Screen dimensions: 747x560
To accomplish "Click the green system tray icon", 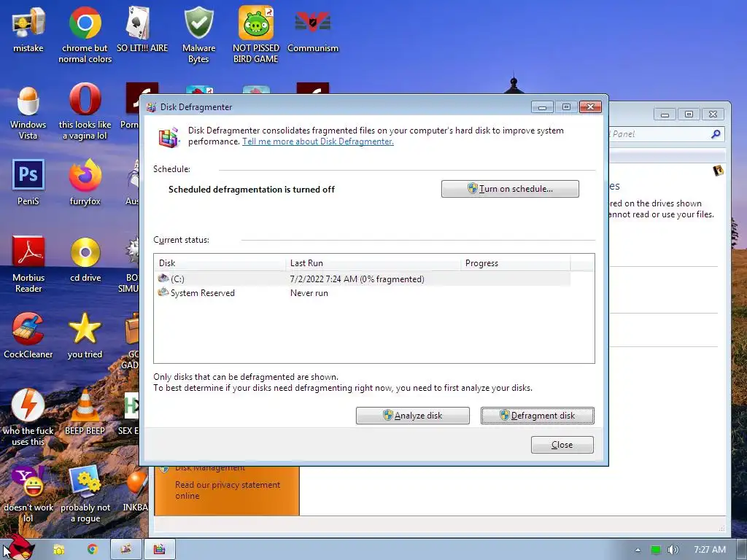I will 656,550.
